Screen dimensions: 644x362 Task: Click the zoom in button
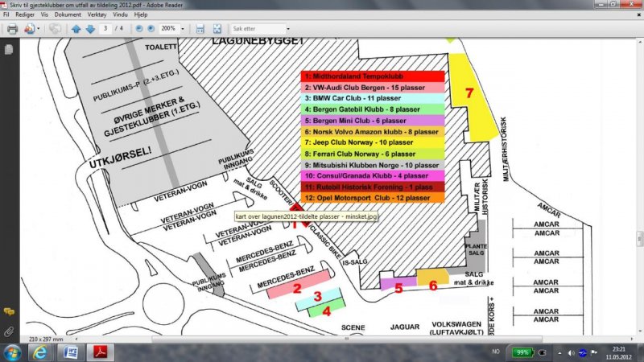pyautogui.click(x=152, y=29)
